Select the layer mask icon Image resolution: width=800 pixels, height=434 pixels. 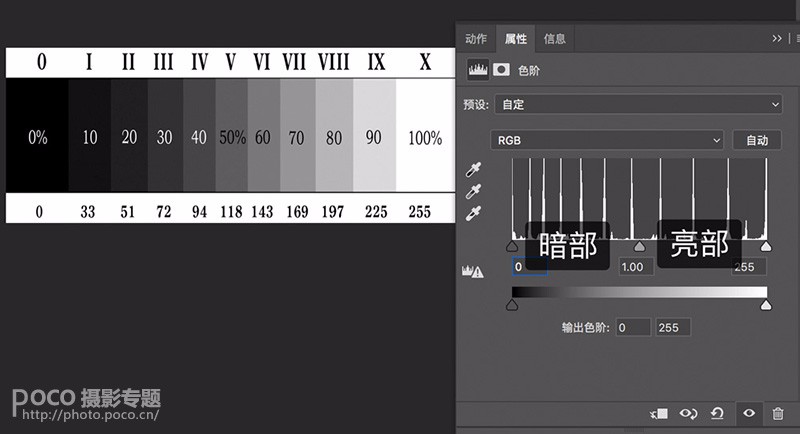point(501,70)
